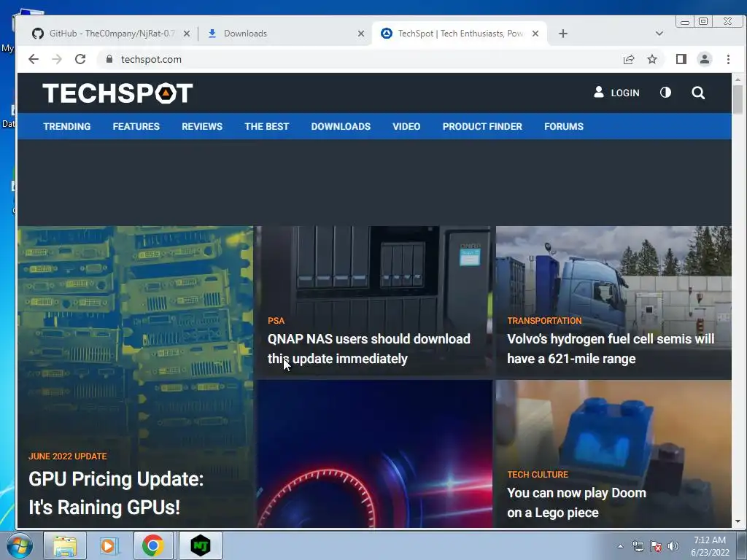Switch to the Downloads tab

[285, 34]
